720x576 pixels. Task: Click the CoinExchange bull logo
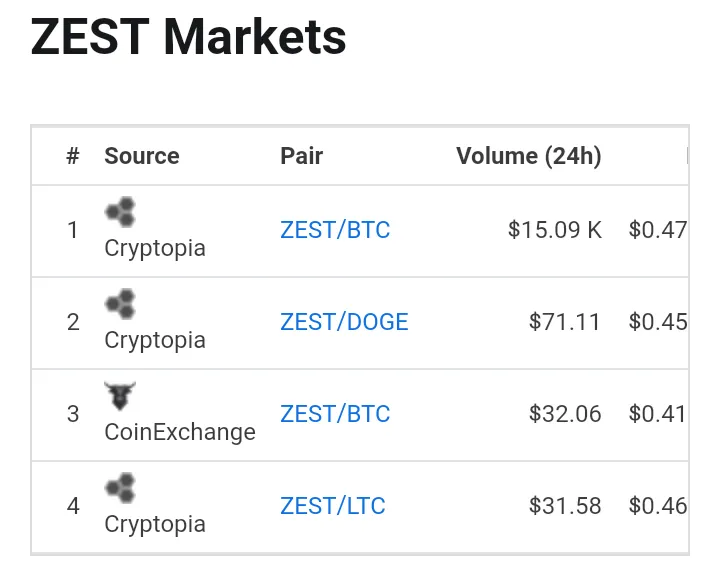click(120, 395)
